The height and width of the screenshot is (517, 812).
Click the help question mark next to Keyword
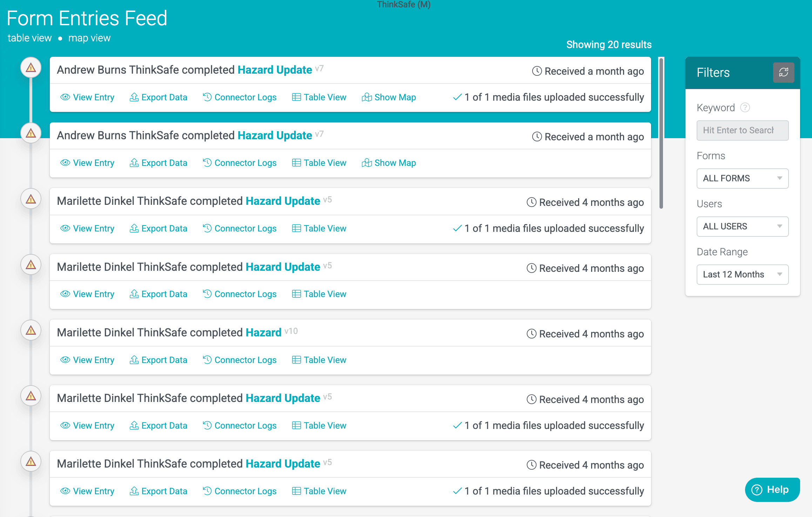745,108
